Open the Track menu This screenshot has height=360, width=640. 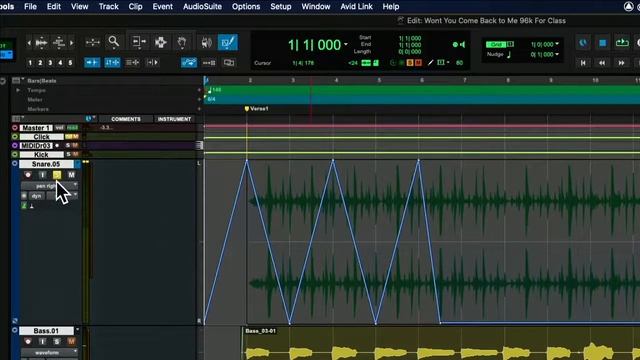(x=109, y=7)
